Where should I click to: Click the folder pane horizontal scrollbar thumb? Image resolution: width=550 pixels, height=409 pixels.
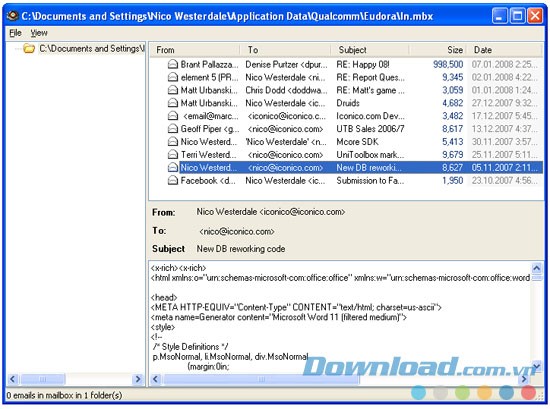43,379
